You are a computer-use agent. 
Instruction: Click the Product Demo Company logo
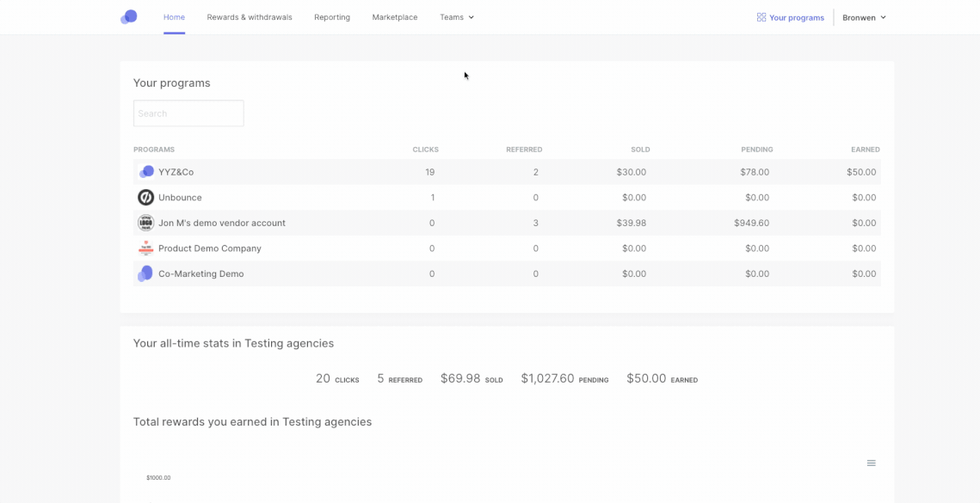146,248
